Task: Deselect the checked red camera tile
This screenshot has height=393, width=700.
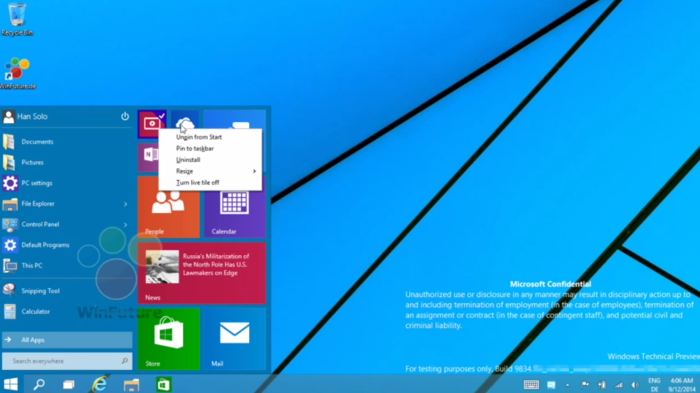Action: [x=152, y=124]
